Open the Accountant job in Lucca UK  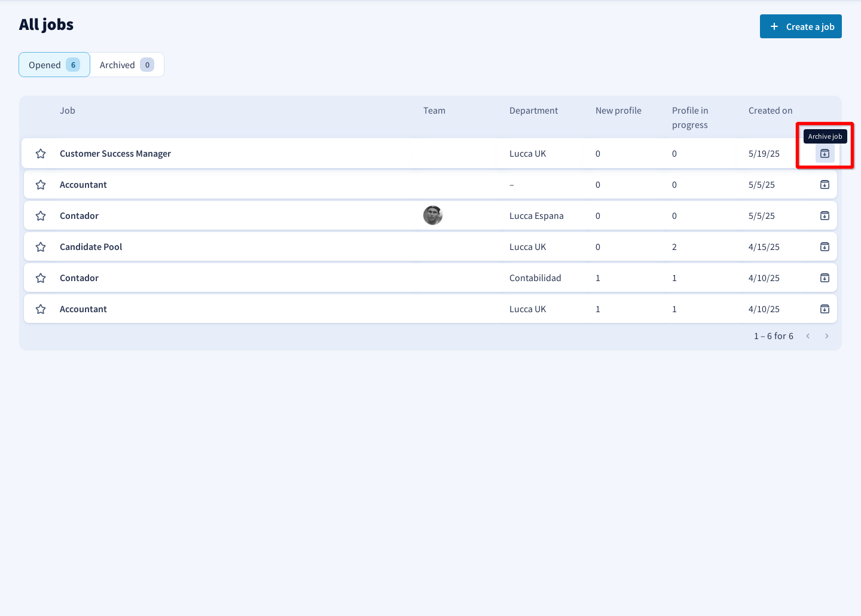pos(83,309)
